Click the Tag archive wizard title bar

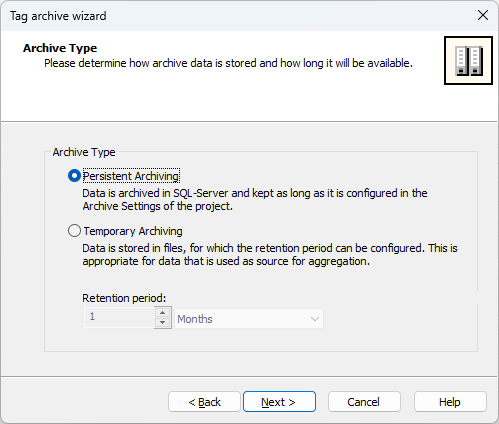click(x=233, y=16)
